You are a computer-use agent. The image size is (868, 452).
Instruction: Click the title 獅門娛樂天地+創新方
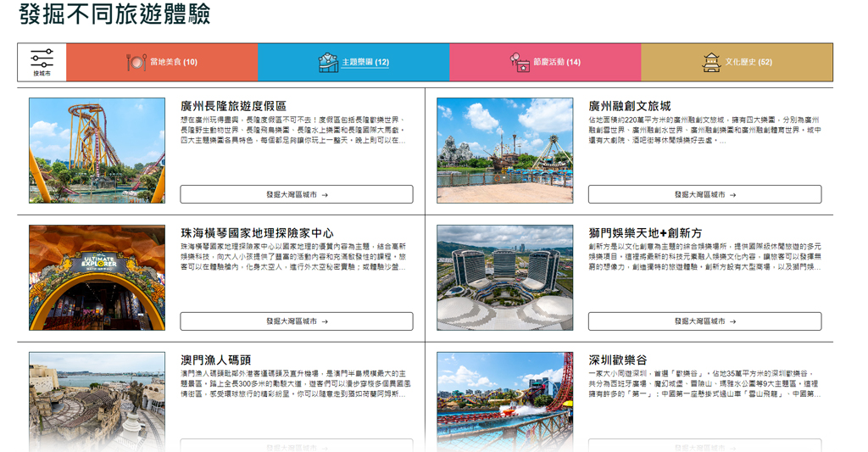645,232
